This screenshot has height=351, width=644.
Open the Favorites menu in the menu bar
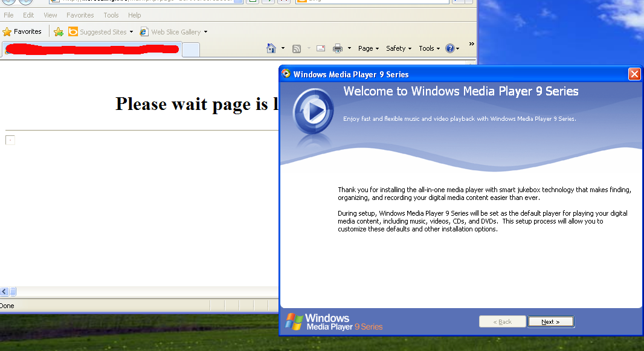tap(80, 15)
